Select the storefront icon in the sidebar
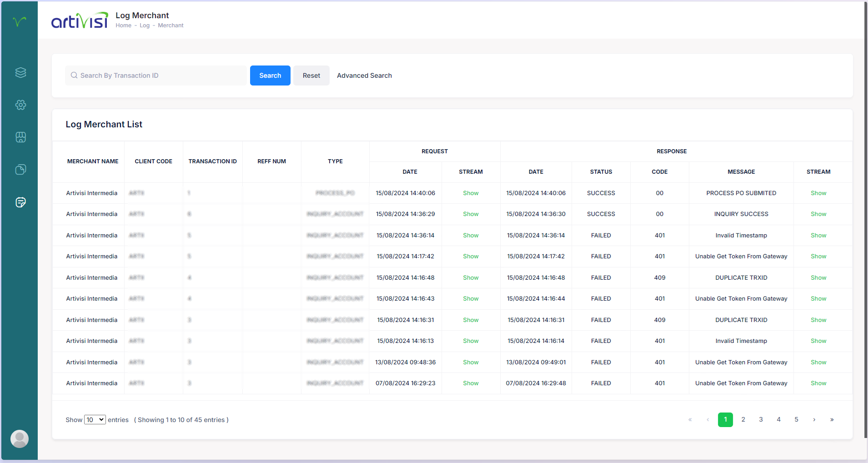This screenshot has height=463, width=868. click(x=20, y=137)
